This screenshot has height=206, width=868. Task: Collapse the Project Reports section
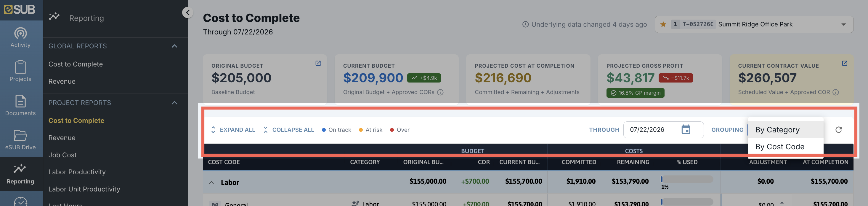(174, 103)
